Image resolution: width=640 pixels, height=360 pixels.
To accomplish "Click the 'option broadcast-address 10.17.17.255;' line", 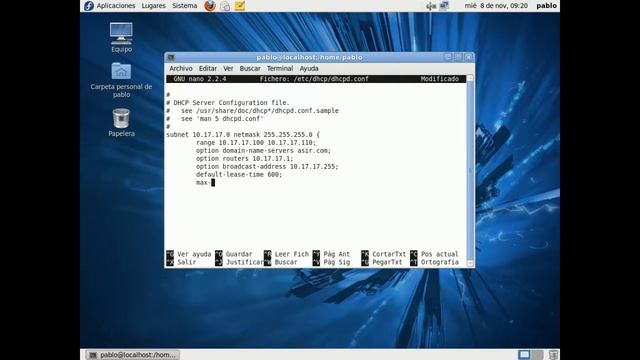I will pos(267,167).
